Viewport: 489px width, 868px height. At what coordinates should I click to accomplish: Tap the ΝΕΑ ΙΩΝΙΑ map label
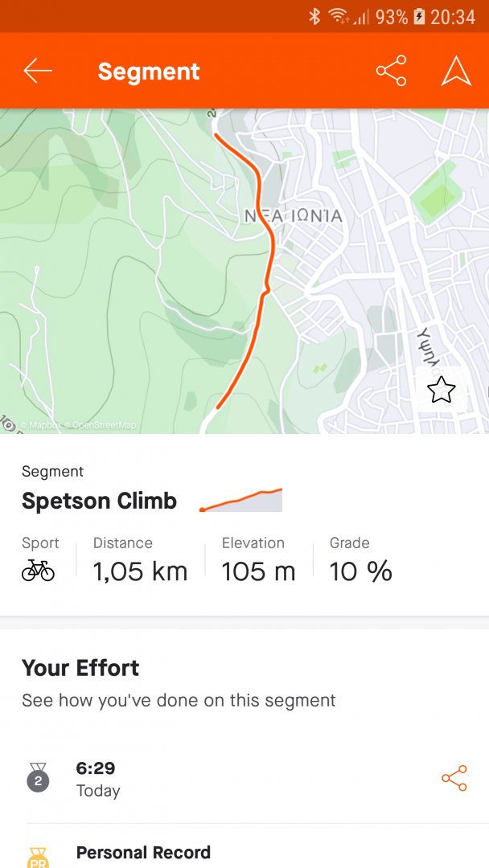click(294, 216)
